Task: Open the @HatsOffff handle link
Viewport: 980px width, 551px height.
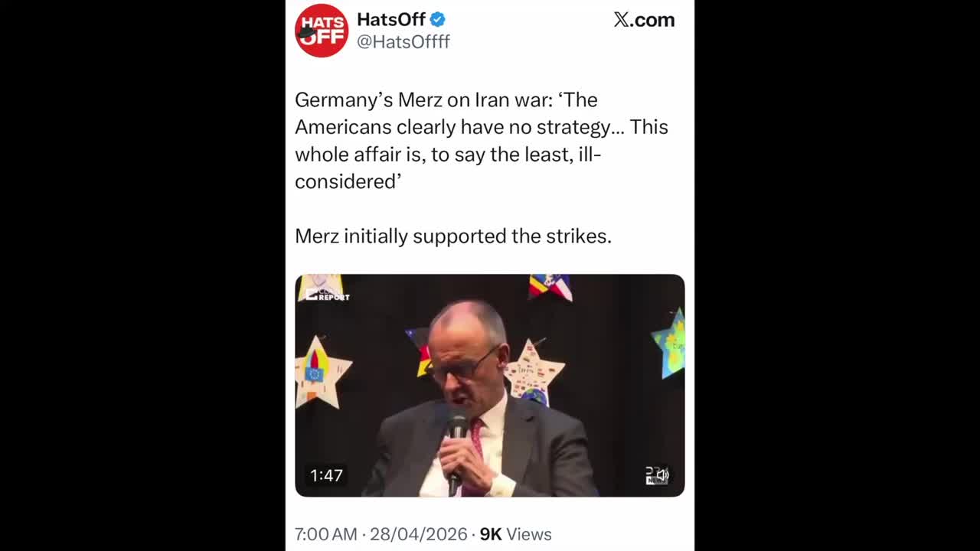Action: click(x=403, y=42)
